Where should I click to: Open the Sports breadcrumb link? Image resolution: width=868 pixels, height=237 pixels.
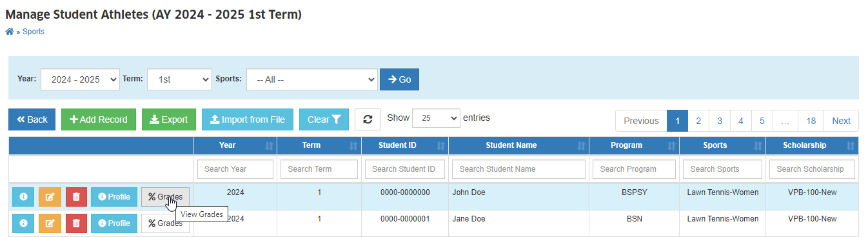click(x=34, y=31)
